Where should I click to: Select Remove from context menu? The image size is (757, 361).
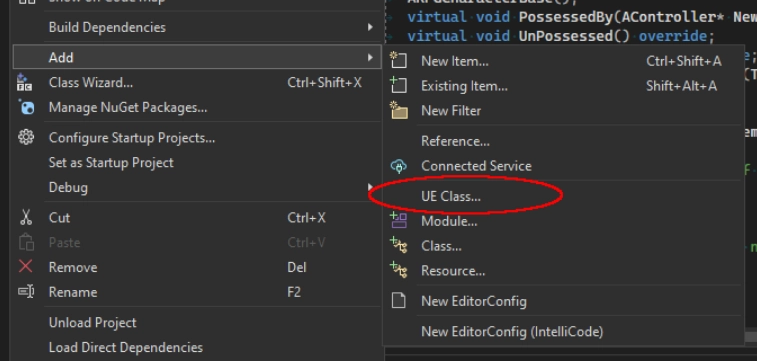pyautogui.click(x=196, y=267)
